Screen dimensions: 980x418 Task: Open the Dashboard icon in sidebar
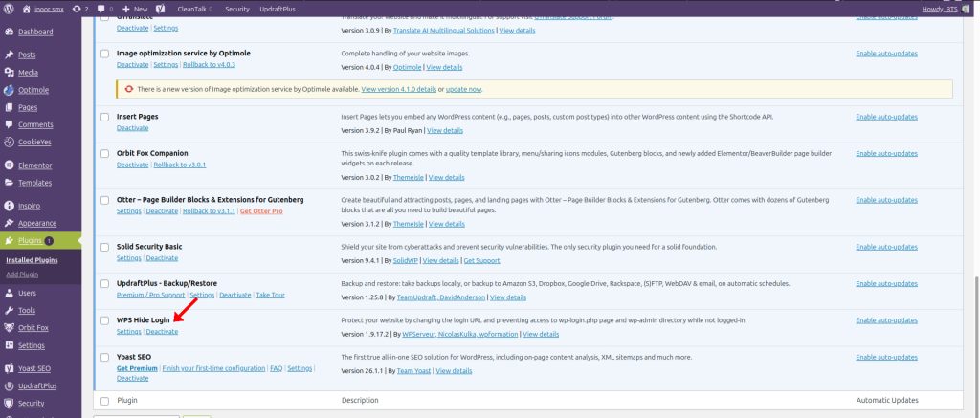tap(9, 32)
